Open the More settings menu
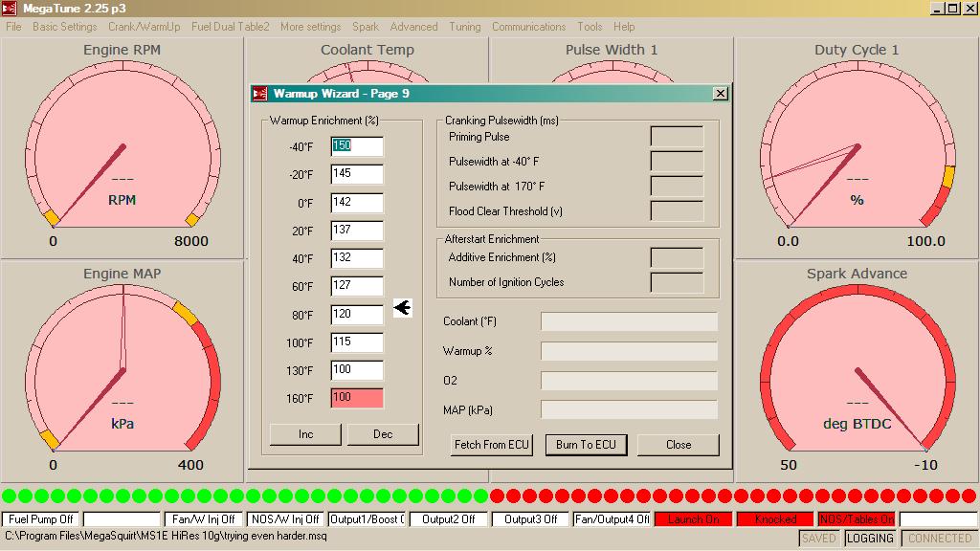This screenshot has height=551, width=980. (x=311, y=27)
